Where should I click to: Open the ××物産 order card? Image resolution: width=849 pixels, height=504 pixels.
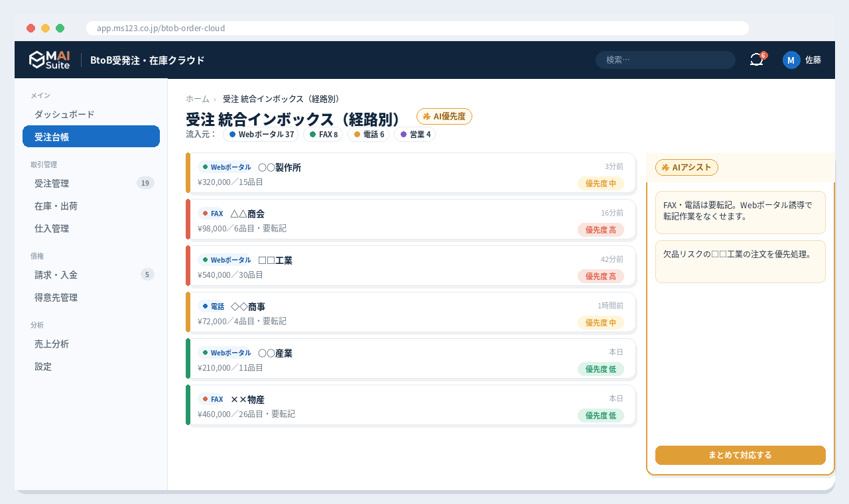tap(411, 405)
